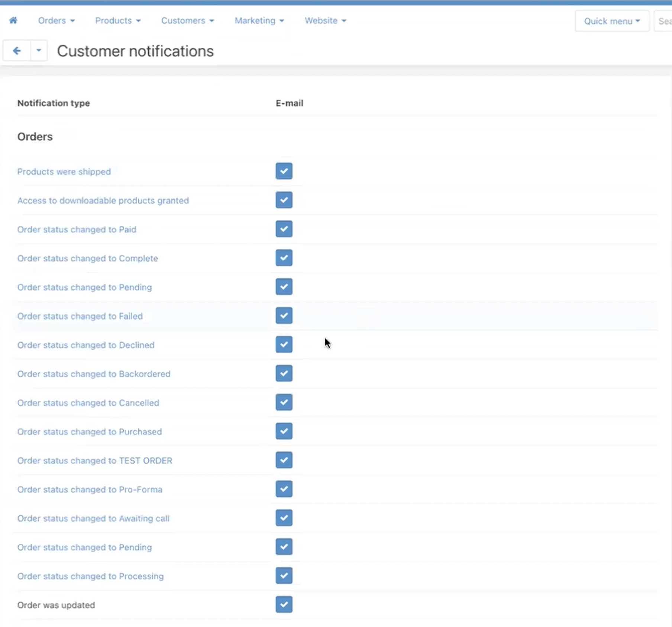Image resolution: width=672 pixels, height=627 pixels.
Task: Click the Customer notifications page title
Action: pos(135,51)
